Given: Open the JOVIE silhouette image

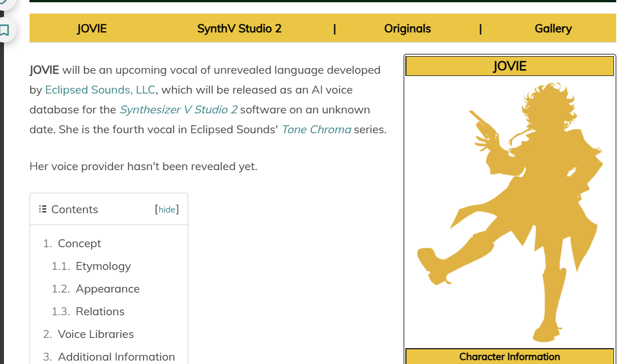Looking at the screenshot, I should pos(510,212).
